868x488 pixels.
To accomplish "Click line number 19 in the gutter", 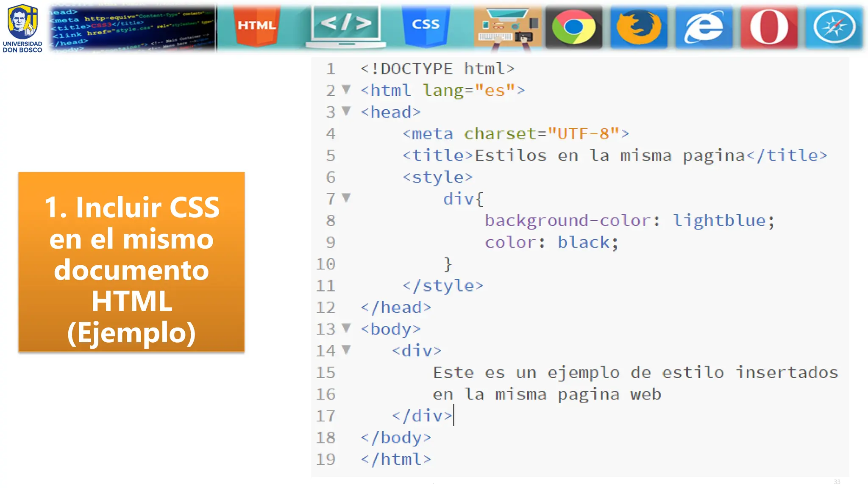I will pyautogui.click(x=325, y=459).
